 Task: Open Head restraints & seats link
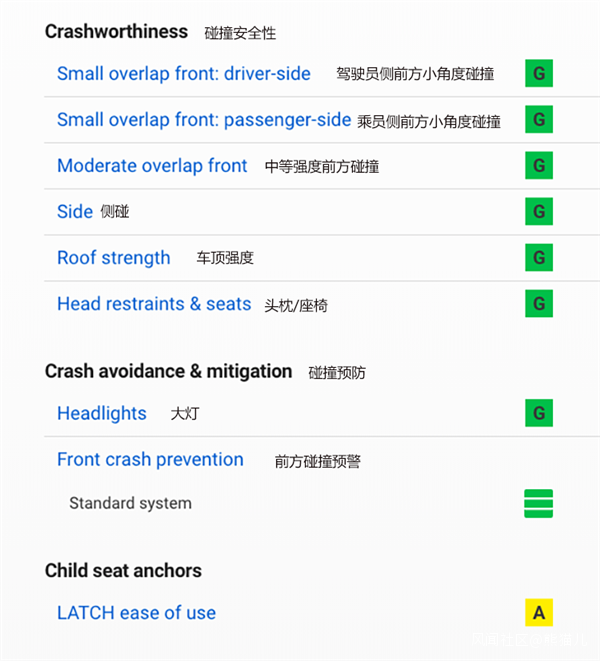(154, 304)
